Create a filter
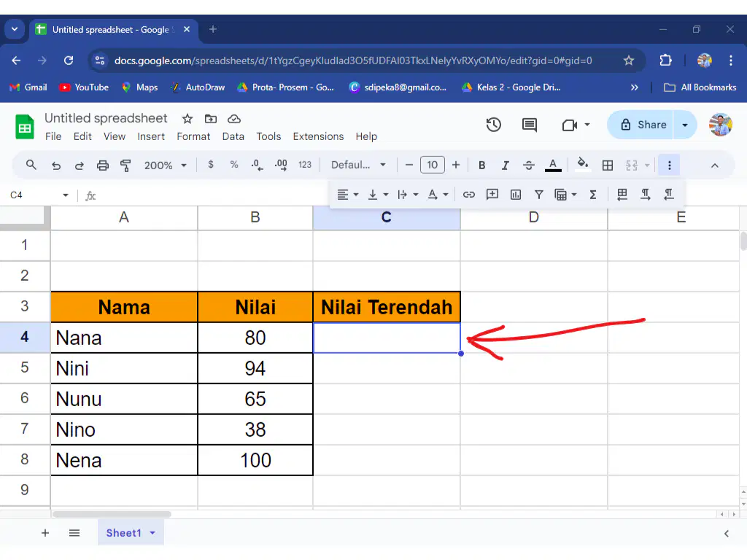Viewport: 747px width, 560px height. 539,194
